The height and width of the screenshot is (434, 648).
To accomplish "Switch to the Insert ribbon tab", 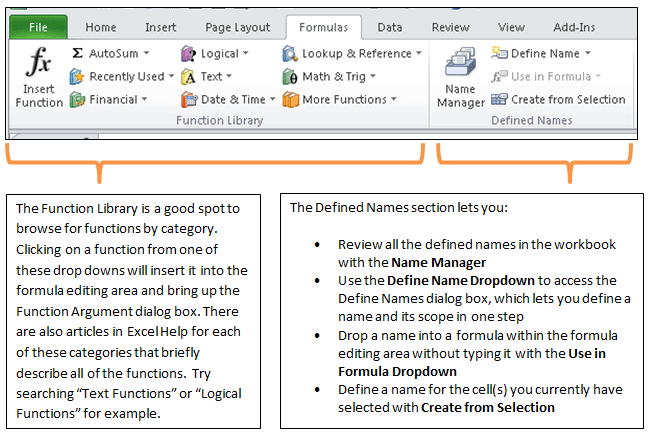I will [161, 27].
